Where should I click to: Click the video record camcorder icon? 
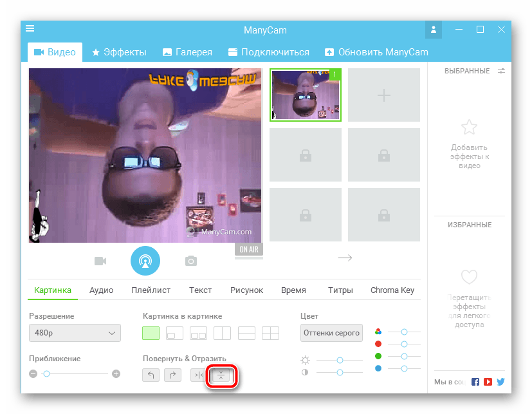[x=100, y=261]
